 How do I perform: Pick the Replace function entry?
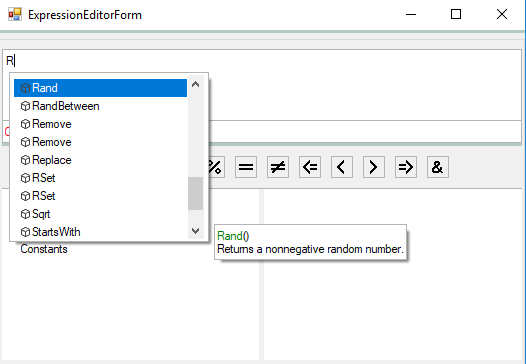[100, 160]
